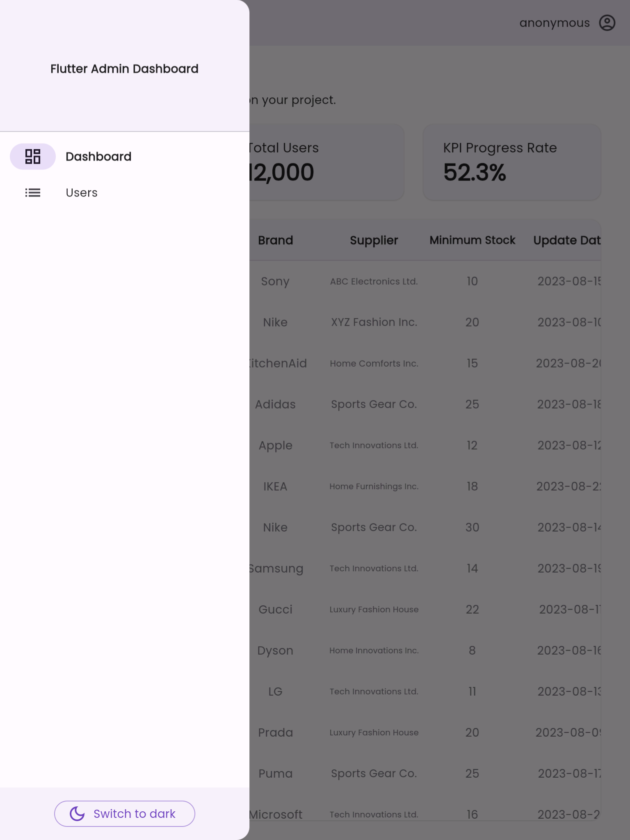Click the Brand column header
630x840 pixels.
pyautogui.click(x=275, y=240)
